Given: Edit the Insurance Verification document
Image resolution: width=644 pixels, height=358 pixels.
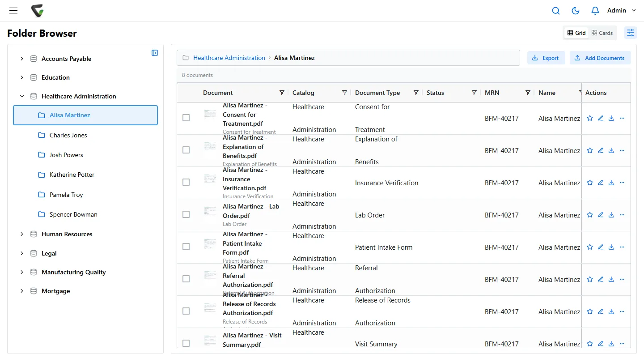Looking at the screenshot, I should (x=601, y=183).
